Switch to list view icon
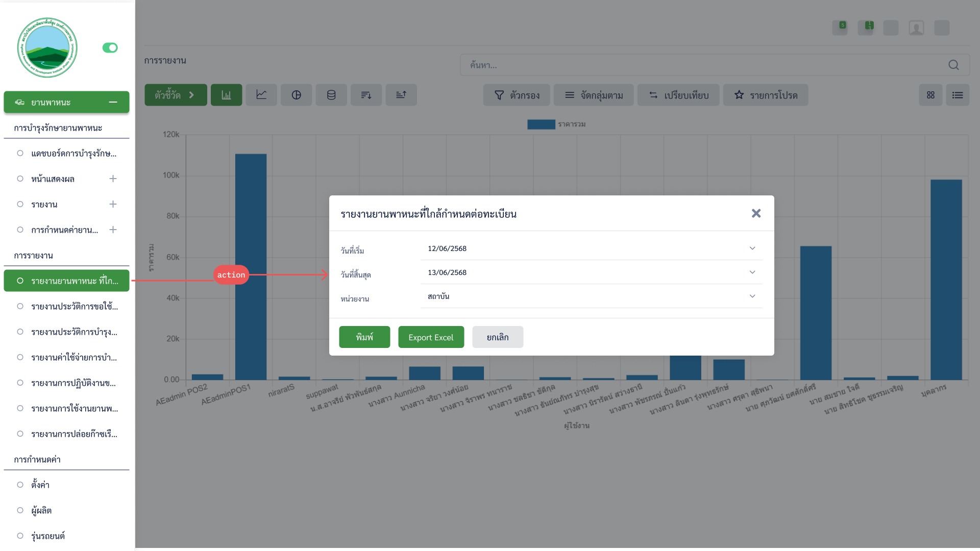 [x=958, y=95]
